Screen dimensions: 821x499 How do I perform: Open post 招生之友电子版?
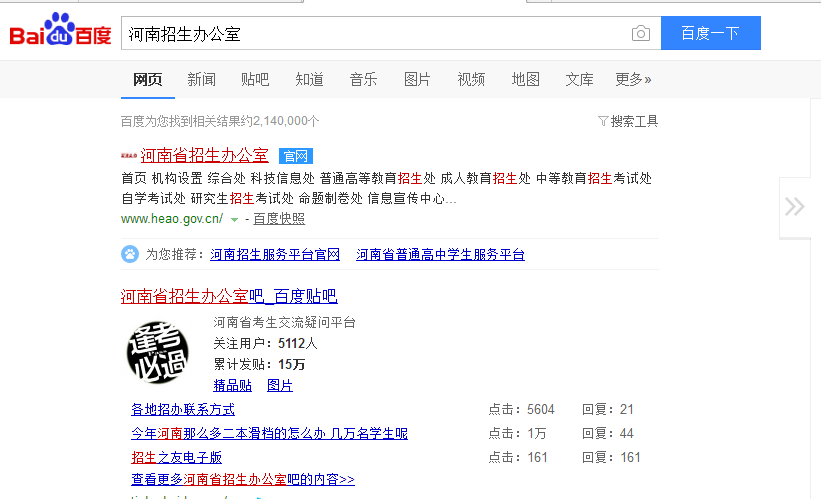tap(176, 458)
